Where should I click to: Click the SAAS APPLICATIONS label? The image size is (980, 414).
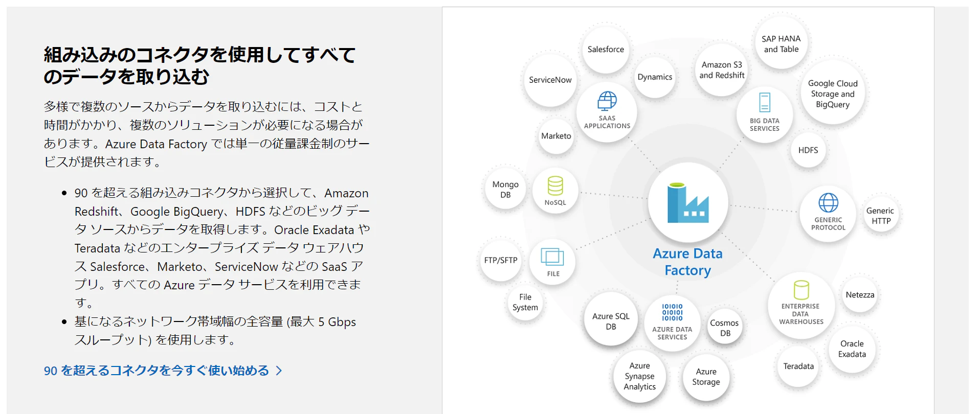tap(607, 122)
